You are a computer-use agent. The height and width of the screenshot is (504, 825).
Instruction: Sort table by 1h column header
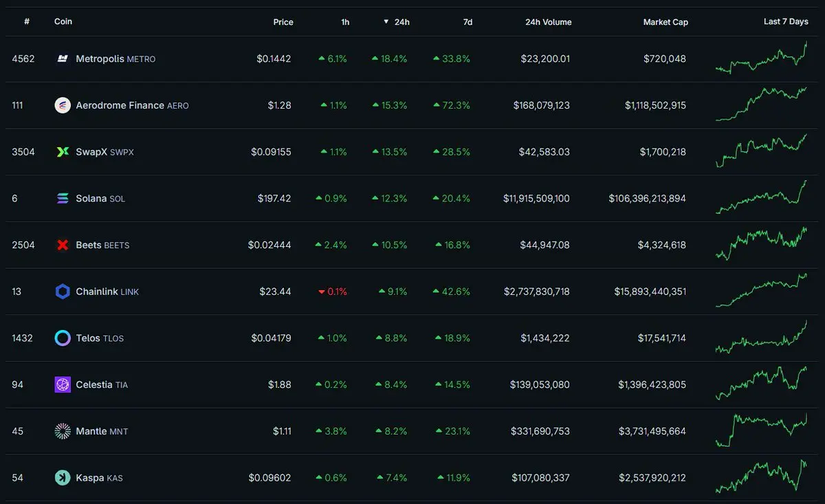click(x=345, y=22)
